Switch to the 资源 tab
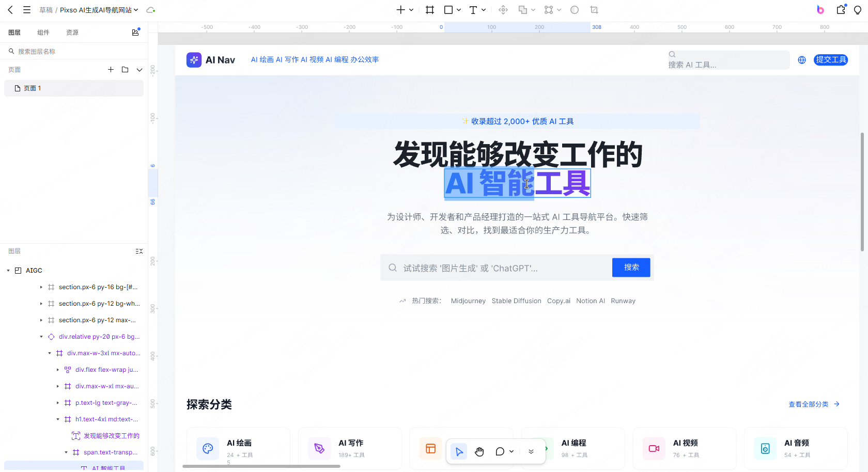The width and height of the screenshot is (868, 472). point(72,32)
